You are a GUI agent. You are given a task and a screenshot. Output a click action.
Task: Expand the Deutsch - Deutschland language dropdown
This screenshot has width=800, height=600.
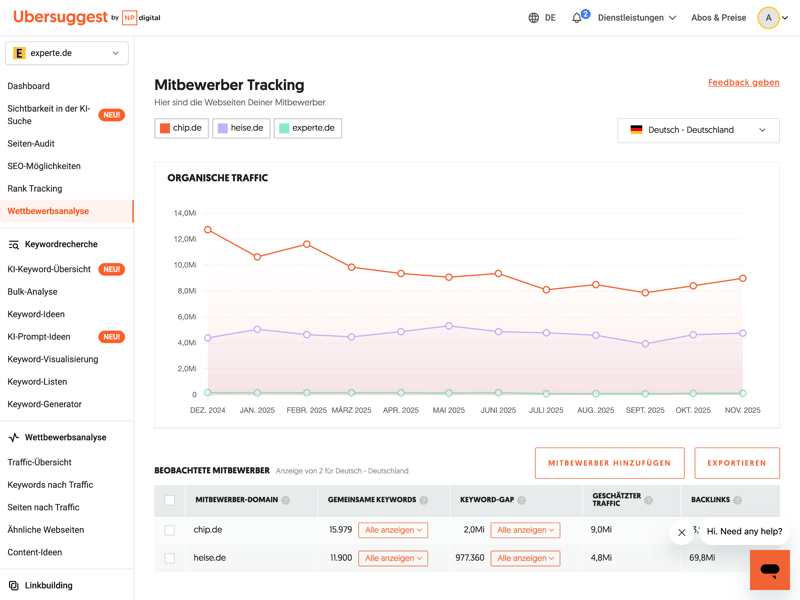click(698, 130)
